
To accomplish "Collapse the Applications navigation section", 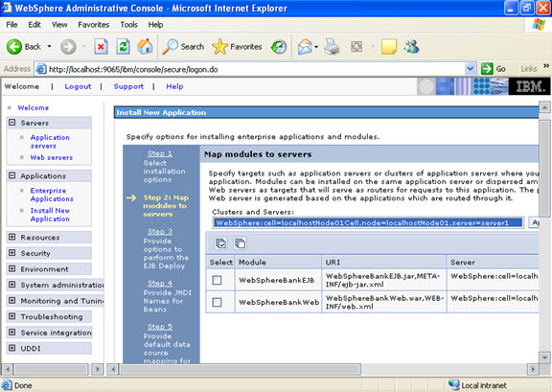I will click(x=11, y=175).
